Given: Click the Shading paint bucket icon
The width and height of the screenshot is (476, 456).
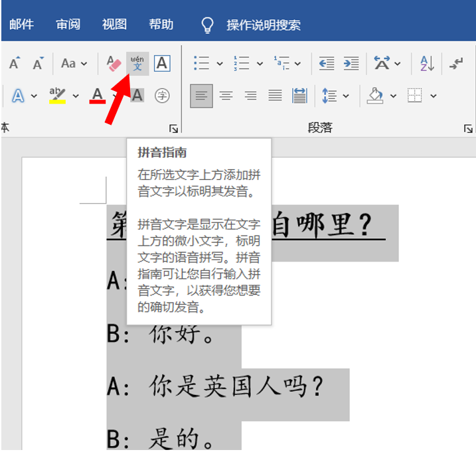Looking at the screenshot, I should tap(375, 96).
